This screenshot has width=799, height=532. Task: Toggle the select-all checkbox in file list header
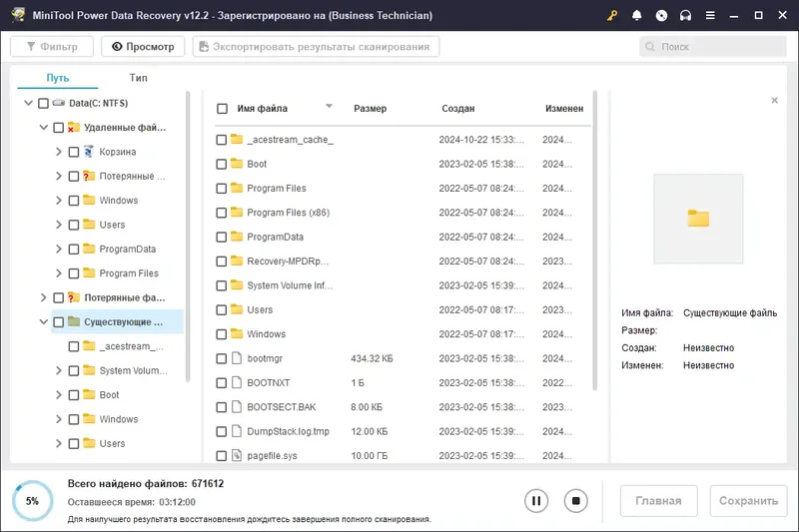(x=222, y=109)
